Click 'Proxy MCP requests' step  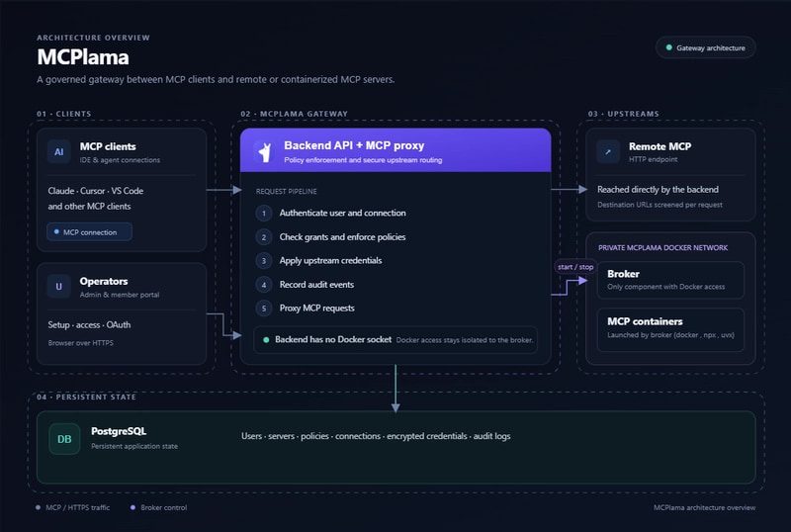pos(317,309)
